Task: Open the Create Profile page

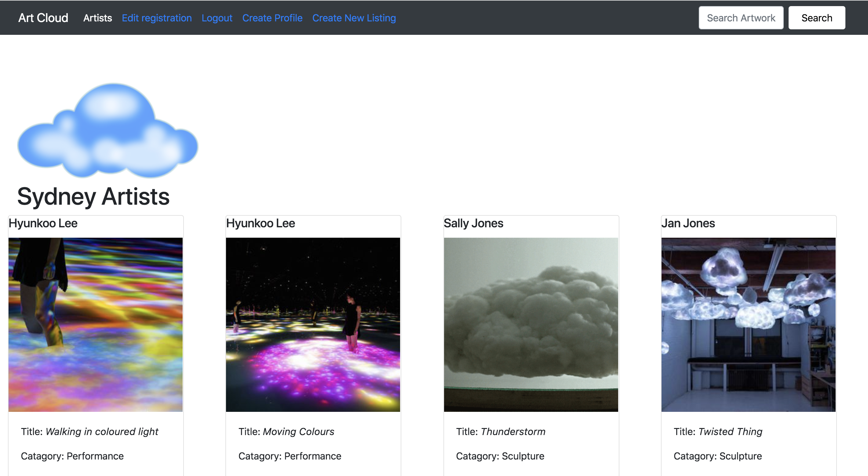Action: [x=272, y=18]
